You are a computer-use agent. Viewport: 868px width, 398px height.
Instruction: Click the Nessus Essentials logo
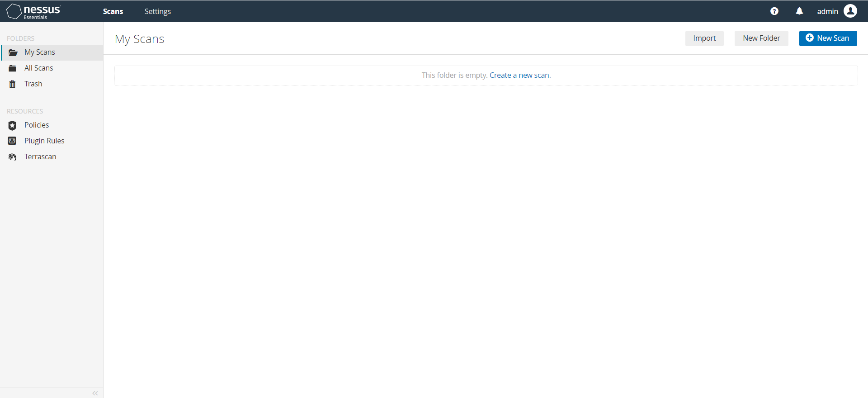33,11
